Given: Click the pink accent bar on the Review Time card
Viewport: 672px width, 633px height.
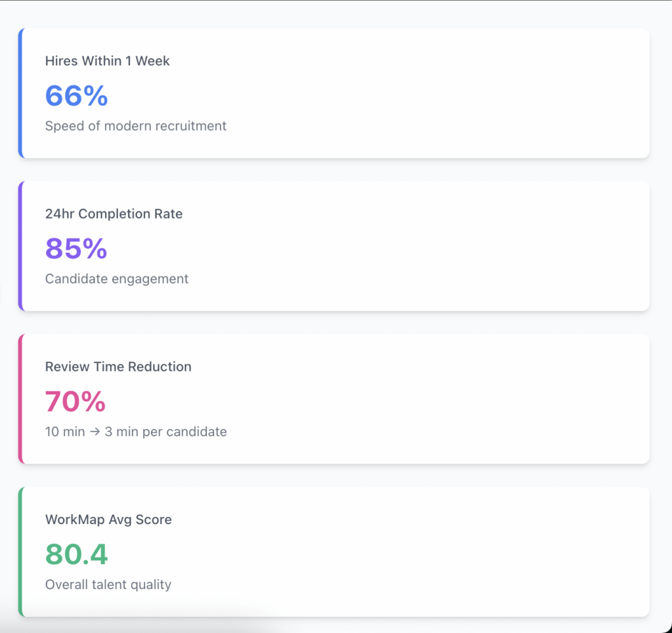Looking at the screenshot, I should (20, 399).
